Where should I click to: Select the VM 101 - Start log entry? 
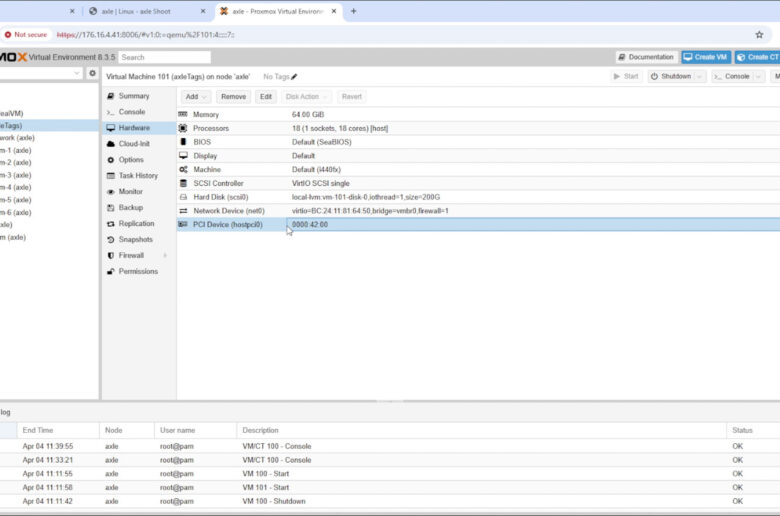pos(390,488)
